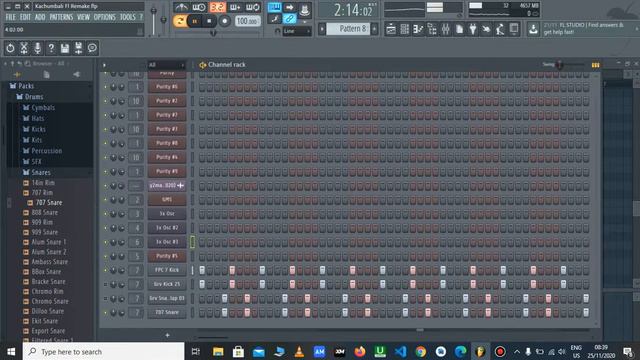
Task: Open the ADD menu
Action: click(40, 17)
